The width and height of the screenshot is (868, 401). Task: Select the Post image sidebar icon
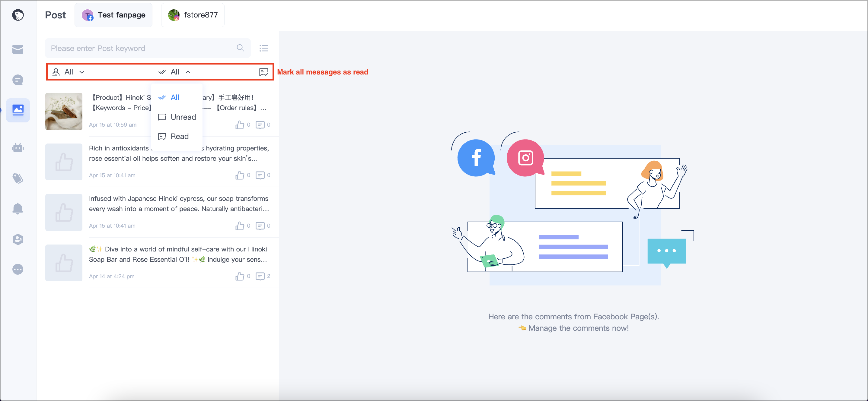pos(18,110)
